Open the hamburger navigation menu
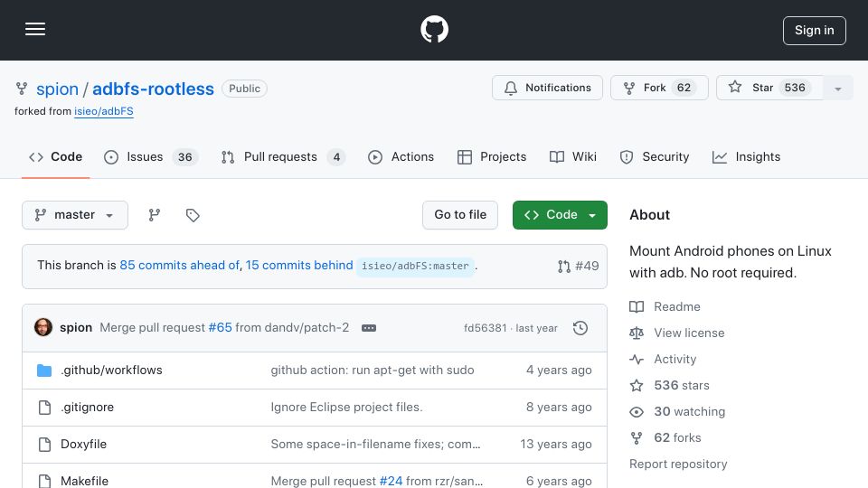The height and width of the screenshot is (488, 868). (35, 29)
